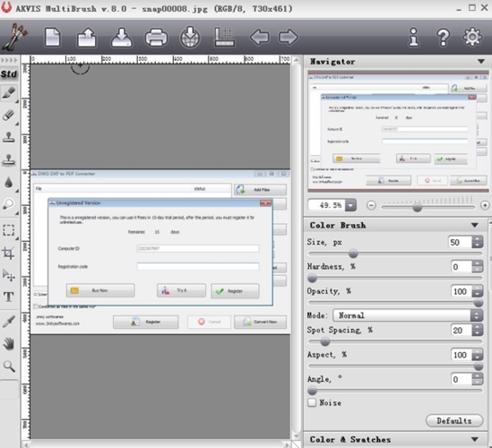
Task: Adjust the Opacity stepper arrows
Action: [x=478, y=291]
